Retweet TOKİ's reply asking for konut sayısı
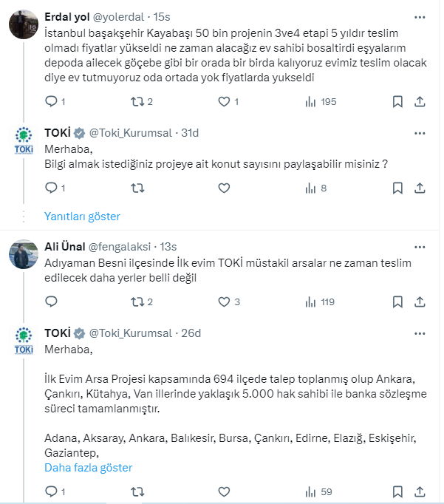The image size is (444, 504). [x=137, y=188]
